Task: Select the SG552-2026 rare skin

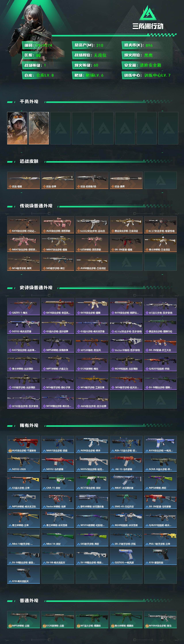Action: pos(24,463)
